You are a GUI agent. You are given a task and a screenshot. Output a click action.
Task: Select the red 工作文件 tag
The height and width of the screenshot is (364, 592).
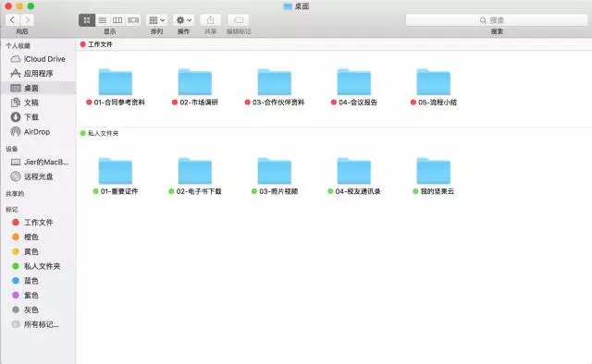pos(38,223)
